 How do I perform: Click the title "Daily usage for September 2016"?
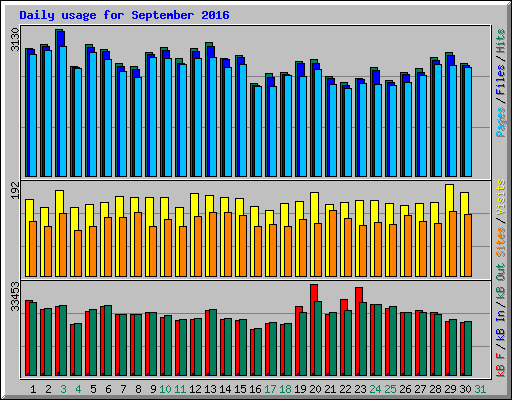(124, 15)
